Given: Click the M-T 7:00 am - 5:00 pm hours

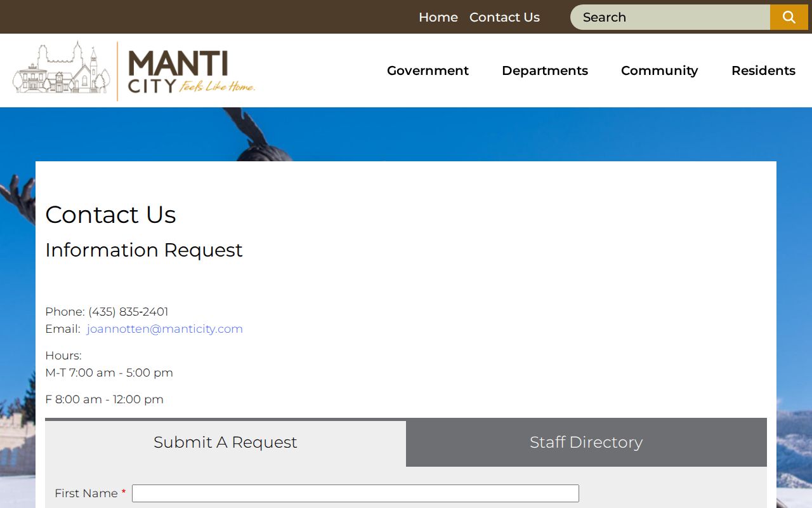Looking at the screenshot, I should point(109,373).
